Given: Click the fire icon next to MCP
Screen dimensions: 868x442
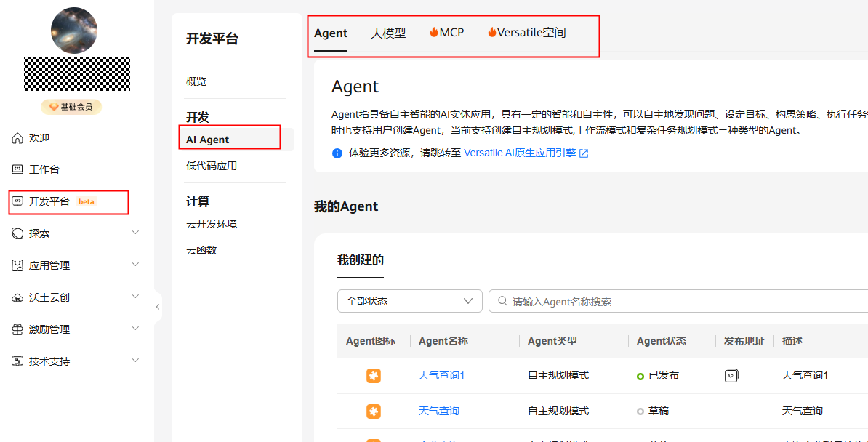Looking at the screenshot, I should click(x=434, y=31).
